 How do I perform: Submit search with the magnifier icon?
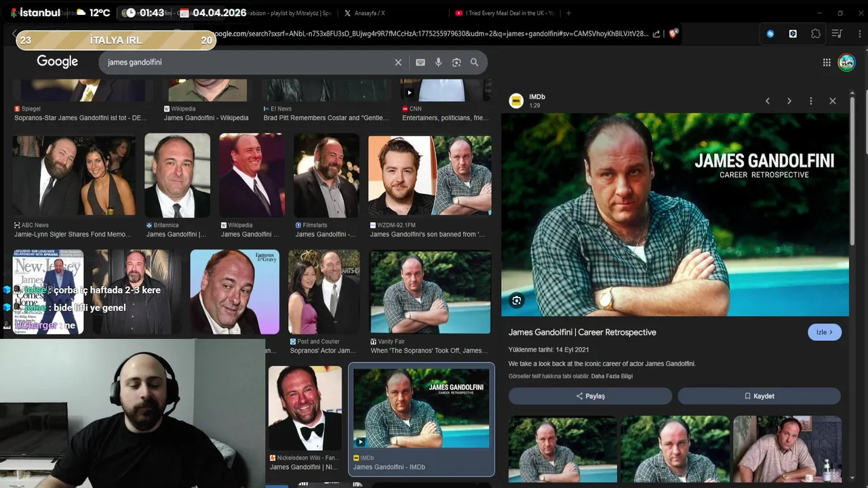(x=475, y=62)
